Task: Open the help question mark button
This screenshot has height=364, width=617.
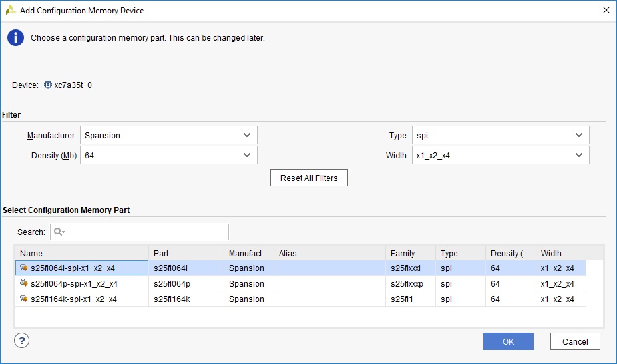Action: pos(21,341)
